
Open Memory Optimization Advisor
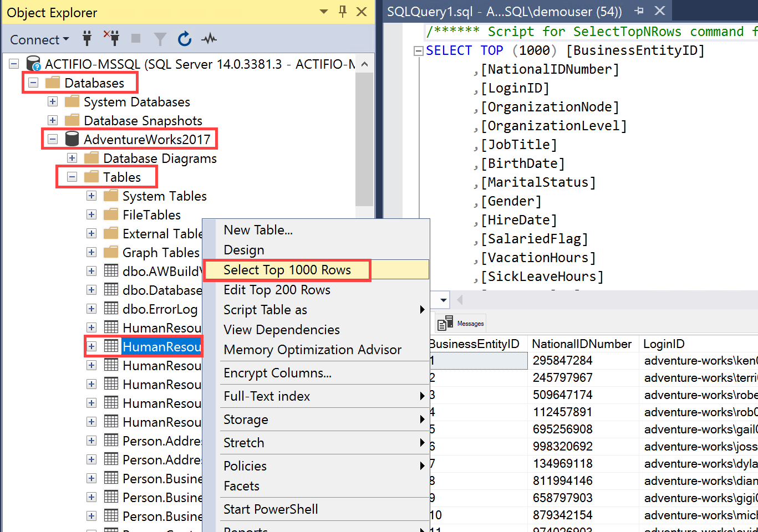(316, 350)
